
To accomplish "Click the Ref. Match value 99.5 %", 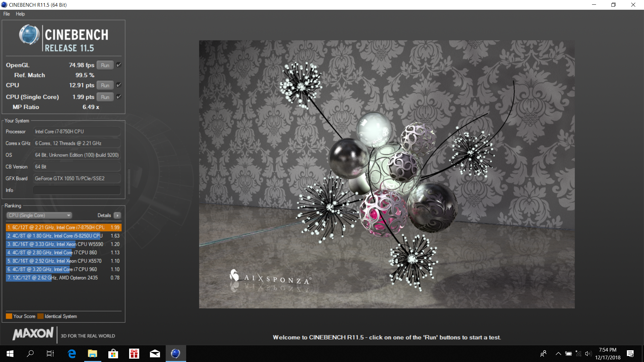I will [85, 75].
